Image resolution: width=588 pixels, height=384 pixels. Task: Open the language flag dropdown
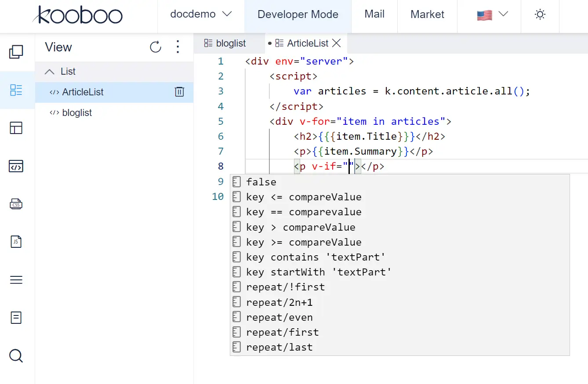492,14
